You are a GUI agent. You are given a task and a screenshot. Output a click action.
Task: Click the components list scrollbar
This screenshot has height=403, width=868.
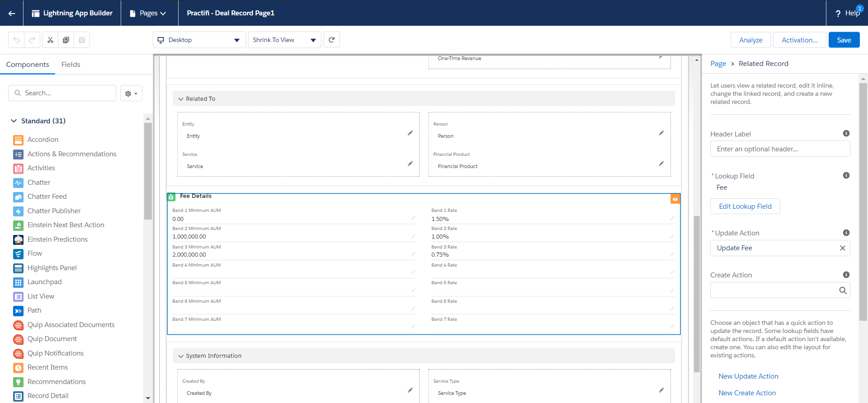pos(148,172)
